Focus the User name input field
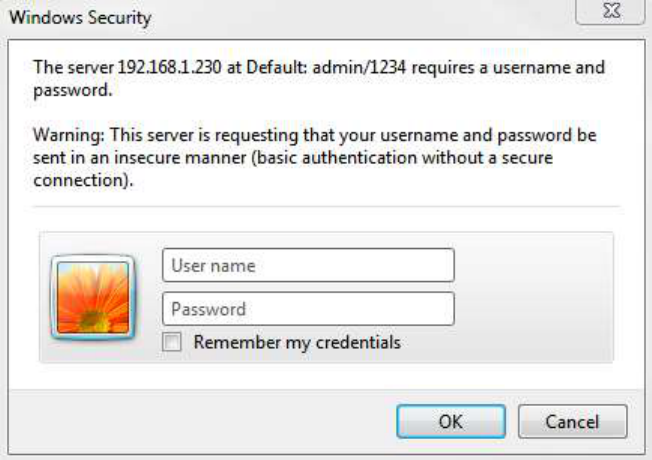 (308, 265)
